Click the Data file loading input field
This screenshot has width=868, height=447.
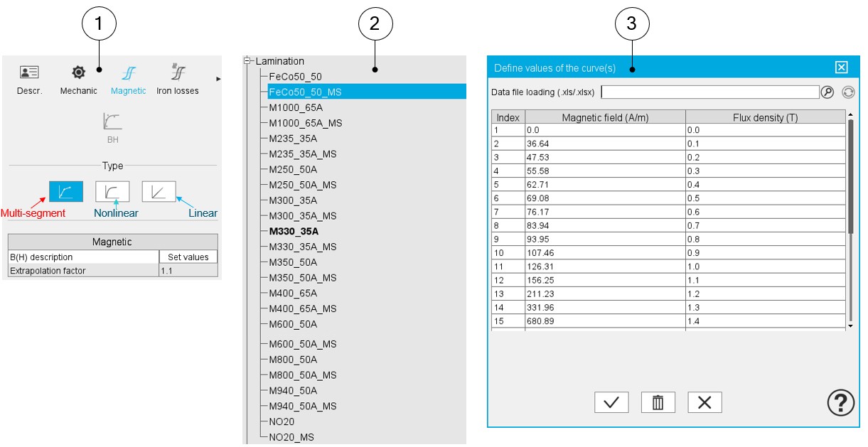[x=709, y=92]
